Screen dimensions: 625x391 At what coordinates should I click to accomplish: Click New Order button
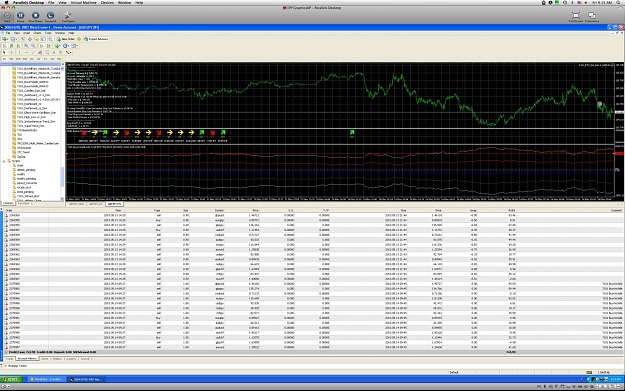(x=66, y=39)
